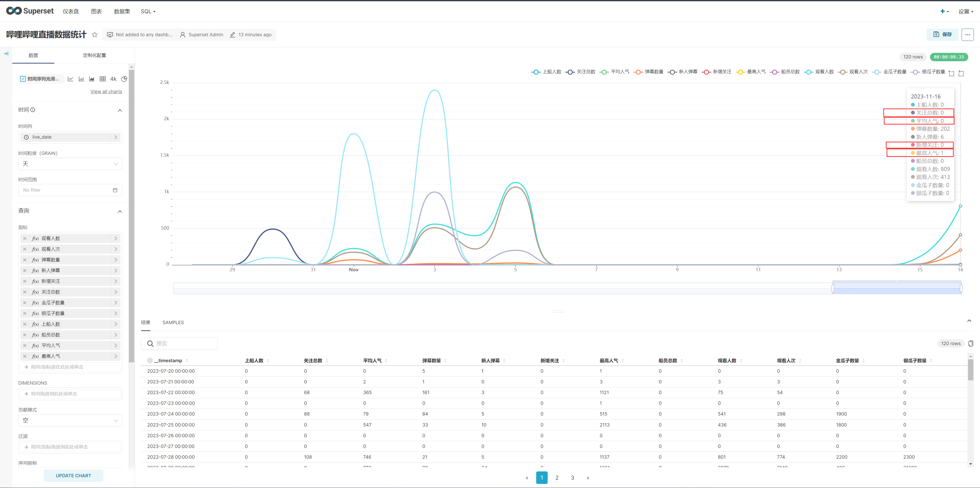Remove the 上船人数 metric
The image size is (980, 488).
tap(25, 324)
